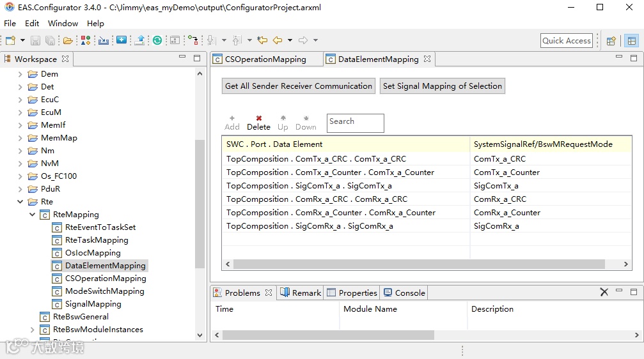644x359 pixels.
Task: Click the table's horizontal scrollbar
Action: (x=419, y=264)
